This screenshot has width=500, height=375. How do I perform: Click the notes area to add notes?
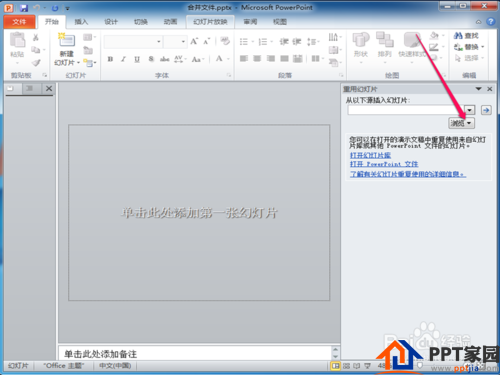point(194,354)
